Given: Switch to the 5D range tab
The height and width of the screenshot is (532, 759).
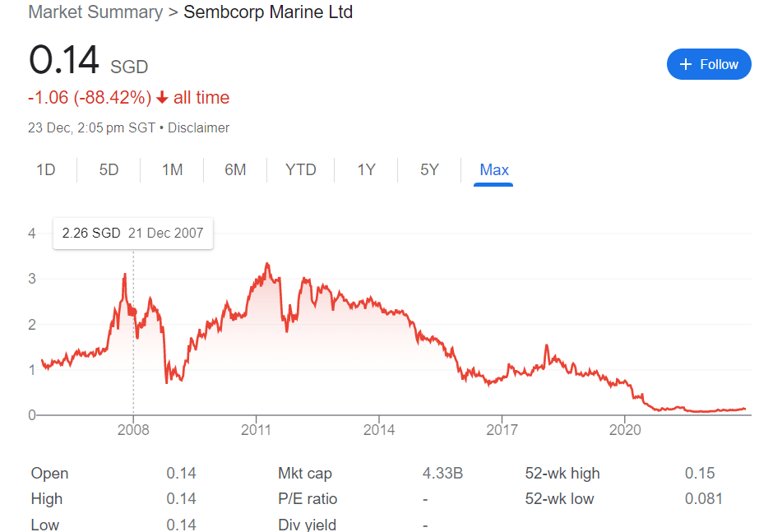Looking at the screenshot, I should point(109,170).
